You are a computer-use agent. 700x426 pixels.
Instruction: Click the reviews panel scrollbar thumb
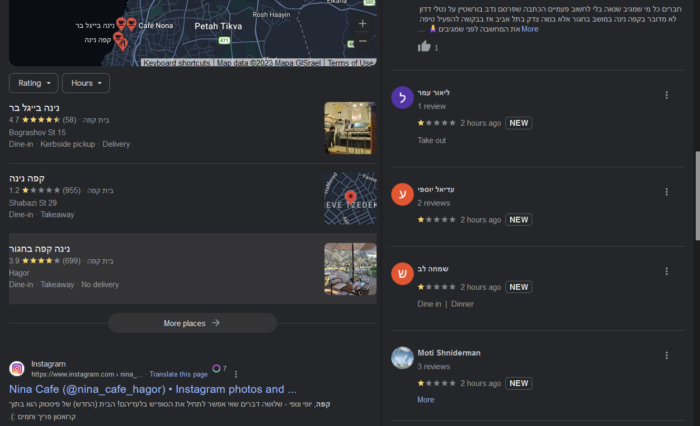pyautogui.click(x=697, y=196)
